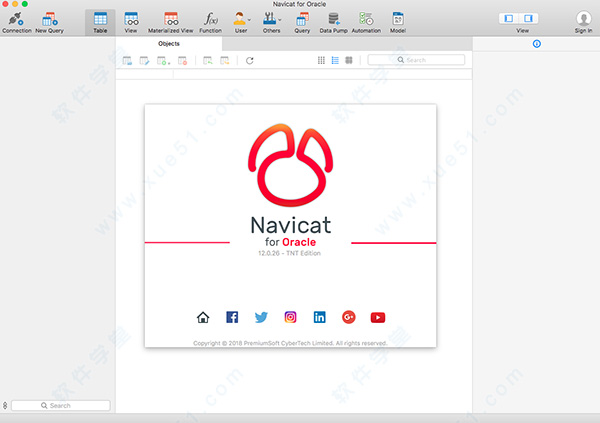Open the Model tool
This screenshot has height=423, width=600.
(398, 22)
